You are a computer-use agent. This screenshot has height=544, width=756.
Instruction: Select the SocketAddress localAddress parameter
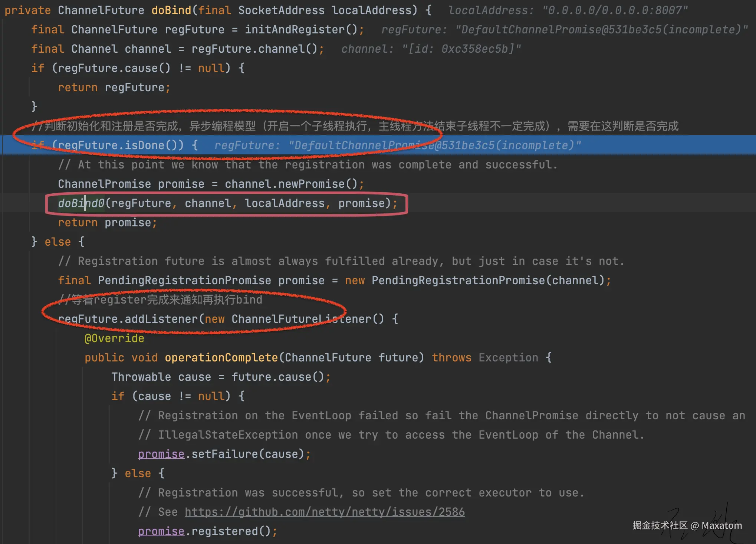coord(325,10)
